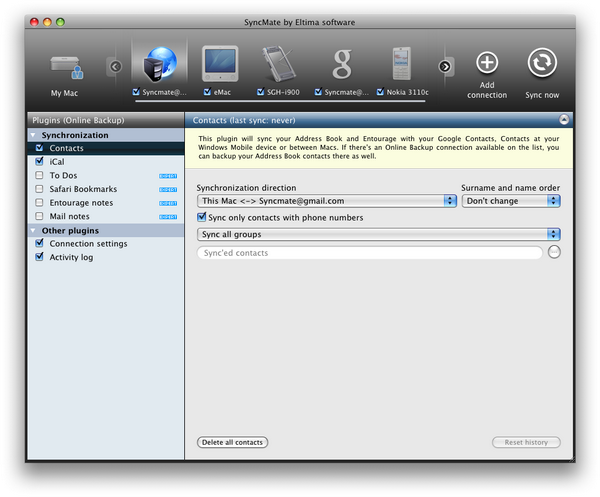The width and height of the screenshot is (600, 497).
Task: Toggle the Connection settings checkbox
Action: click(x=39, y=243)
